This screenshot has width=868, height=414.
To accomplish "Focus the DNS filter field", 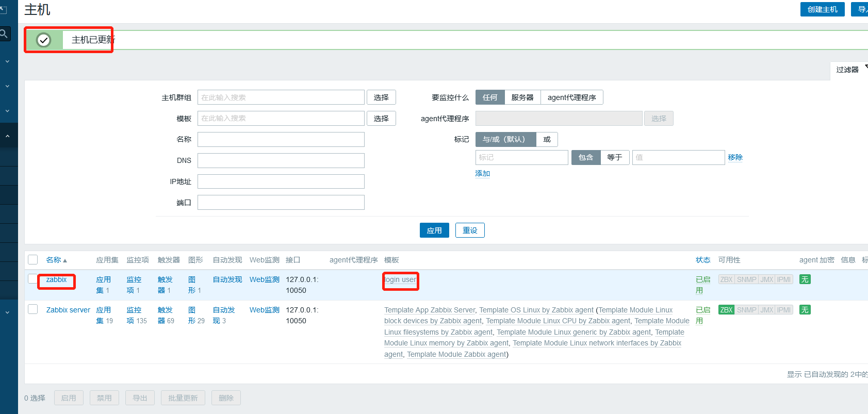I will tap(281, 160).
